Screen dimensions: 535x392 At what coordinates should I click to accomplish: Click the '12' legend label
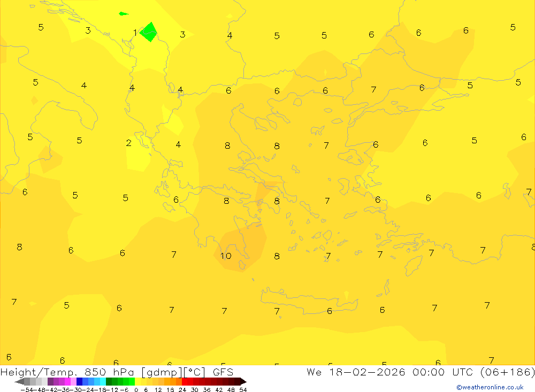pyautogui.click(x=158, y=390)
